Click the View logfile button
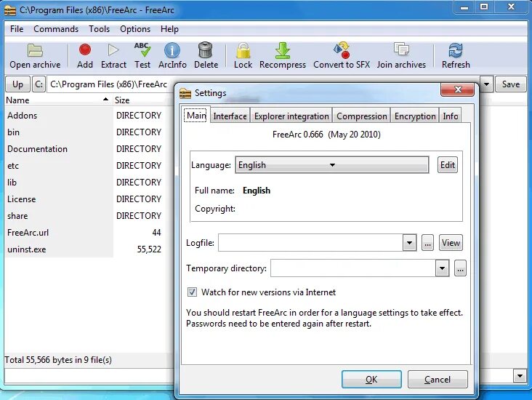This screenshot has width=532, height=400. (451, 243)
